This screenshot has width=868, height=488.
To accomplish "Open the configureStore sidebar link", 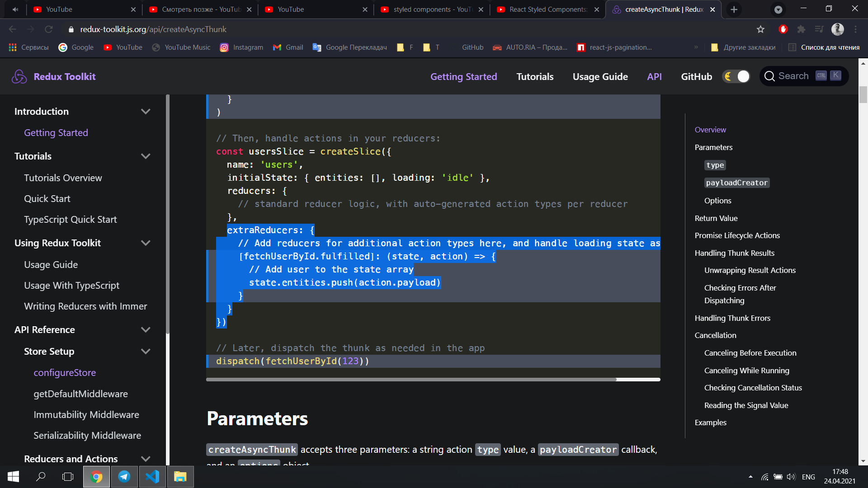I will point(65,373).
